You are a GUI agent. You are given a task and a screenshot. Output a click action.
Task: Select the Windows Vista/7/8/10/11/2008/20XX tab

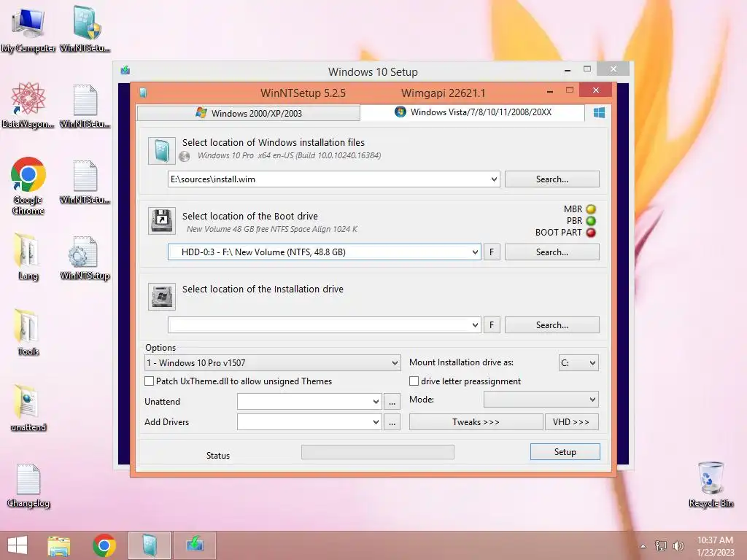coord(473,112)
